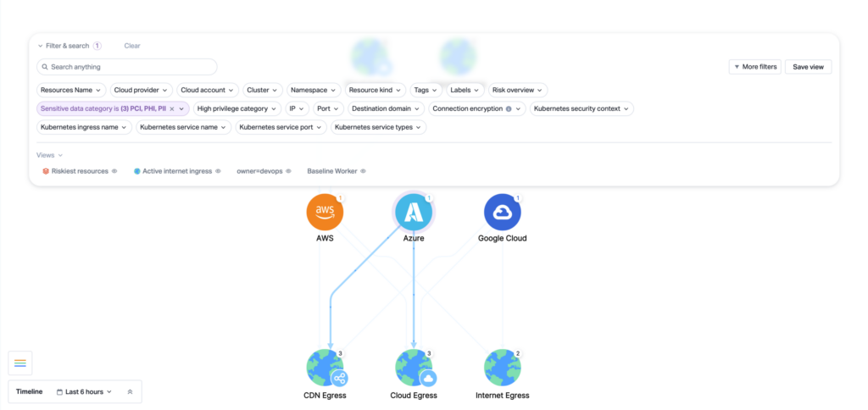Click the Active internet ingress globe icon
The height and width of the screenshot is (410, 868).
[136, 171]
